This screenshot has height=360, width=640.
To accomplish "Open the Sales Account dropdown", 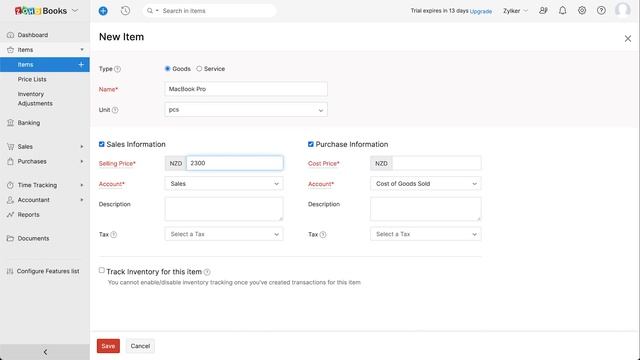I will (224, 184).
